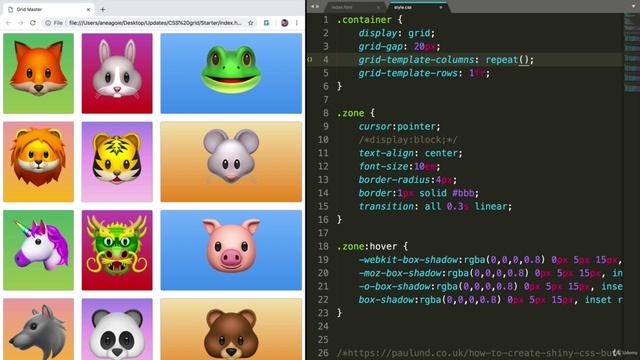
Task: Click the .container selector on line 1
Action: click(x=364, y=20)
